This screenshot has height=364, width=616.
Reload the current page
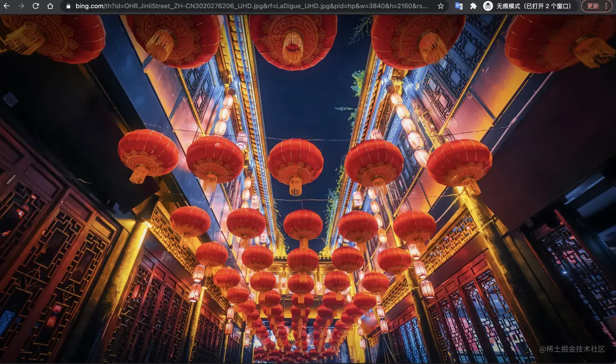[x=36, y=6]
